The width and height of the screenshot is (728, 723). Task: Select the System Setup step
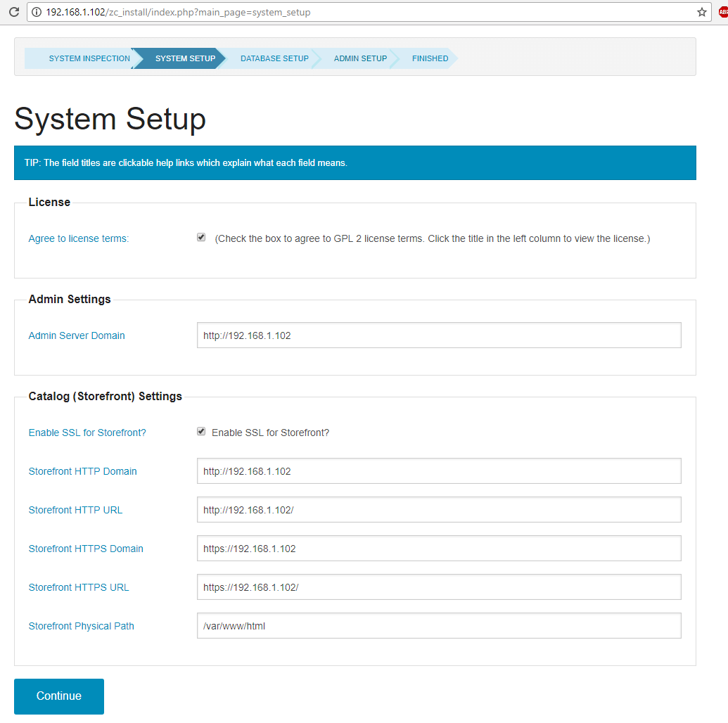click(185, 58)
